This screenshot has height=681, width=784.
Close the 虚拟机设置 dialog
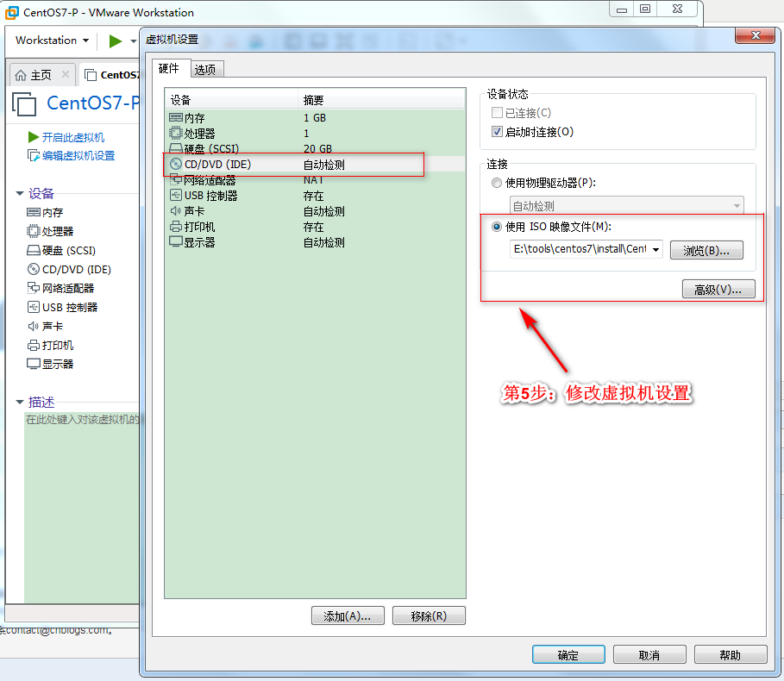point(755,35)
